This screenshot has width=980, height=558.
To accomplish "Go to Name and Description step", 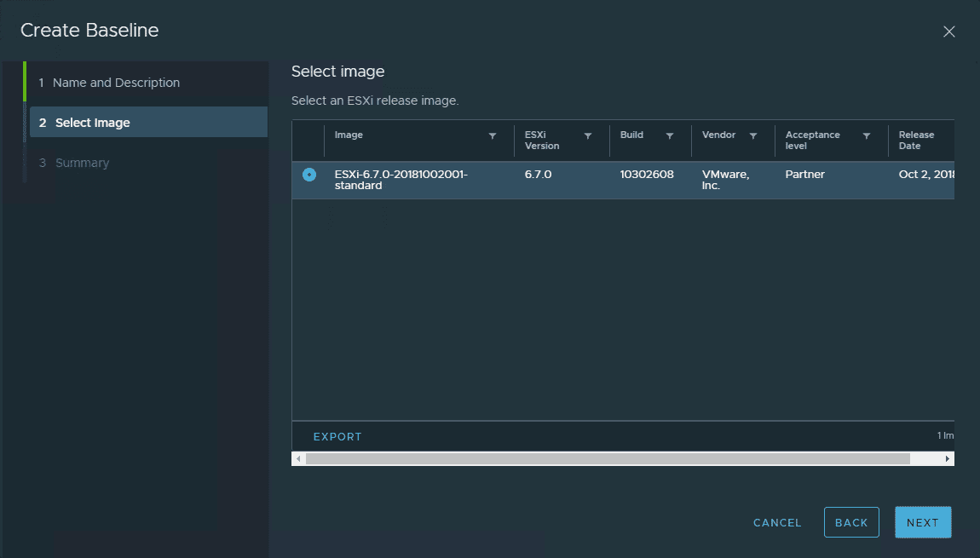I will pos(116,83).
